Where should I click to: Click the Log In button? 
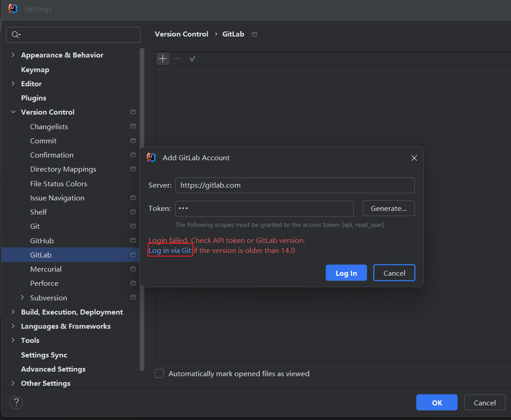[346, 273]
